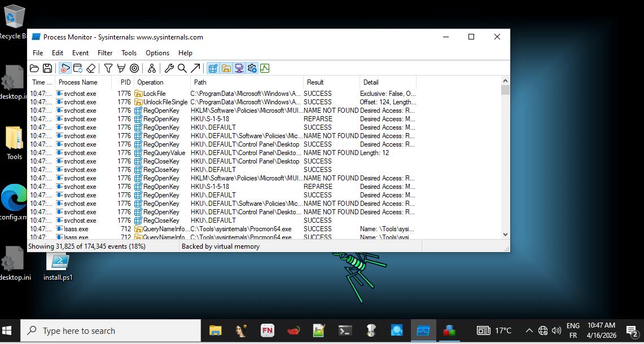
Task: Open the Tools menu
Action: coord(129,53)
